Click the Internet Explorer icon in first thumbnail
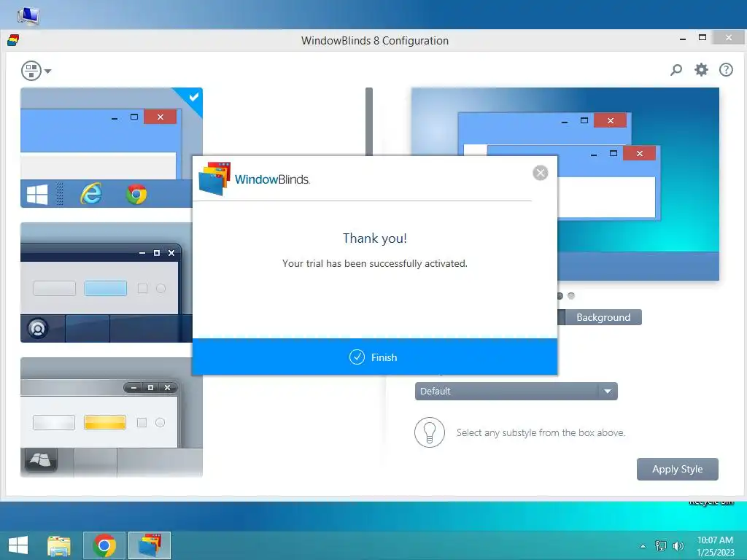Viewport: 747px width, 560px height. (91, 194)
